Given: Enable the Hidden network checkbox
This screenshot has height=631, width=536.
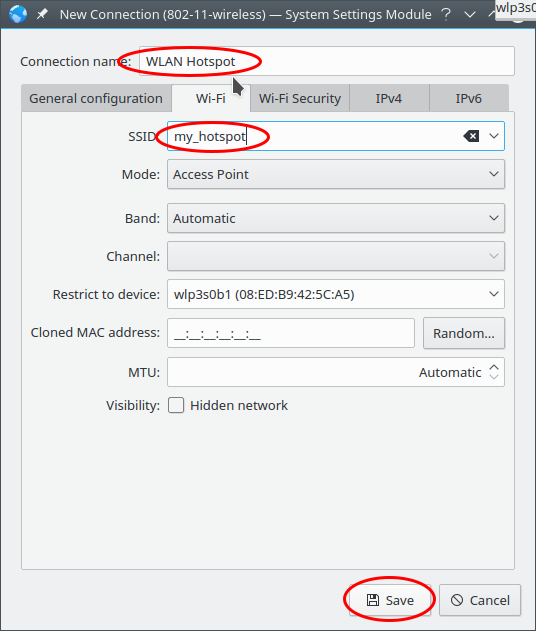Looking at the screenshot, I should point(176,405).
